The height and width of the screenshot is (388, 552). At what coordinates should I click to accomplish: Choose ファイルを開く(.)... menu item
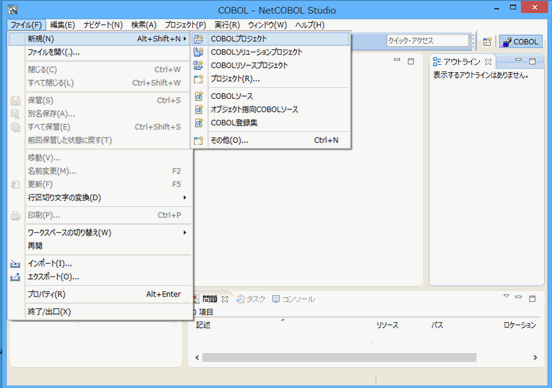point(100,52)
